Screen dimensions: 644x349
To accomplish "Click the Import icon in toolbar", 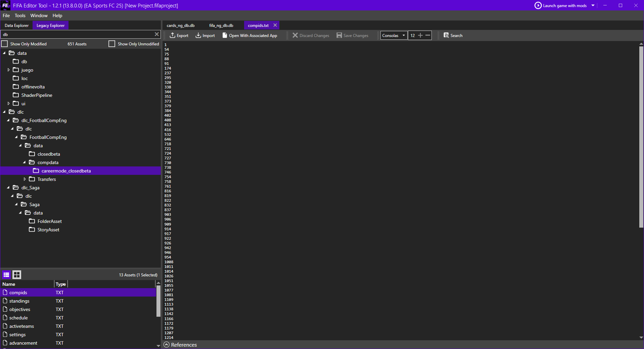I will (x=198, y=35).
